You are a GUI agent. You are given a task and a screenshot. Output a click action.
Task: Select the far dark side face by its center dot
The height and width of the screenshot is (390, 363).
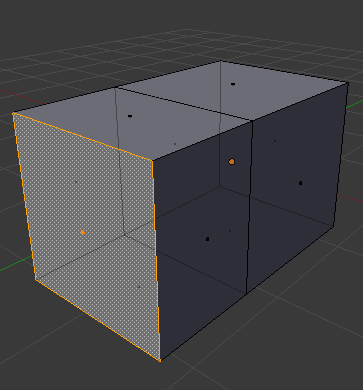(x=300, y=183)
